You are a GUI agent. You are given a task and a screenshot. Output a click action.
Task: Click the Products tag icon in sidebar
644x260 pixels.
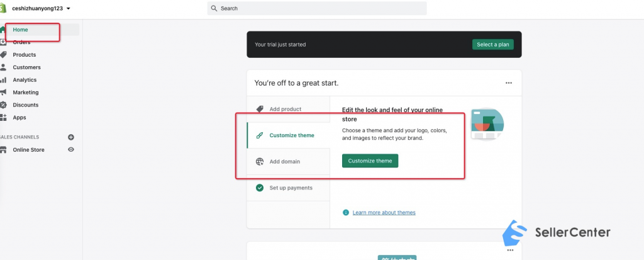[x=3, y=55]
